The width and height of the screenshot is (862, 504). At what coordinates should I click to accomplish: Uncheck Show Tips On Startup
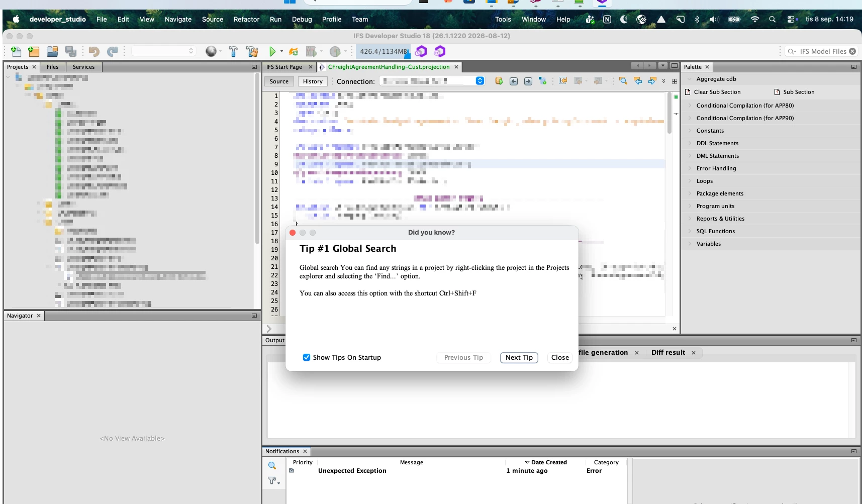pos(307,357)
